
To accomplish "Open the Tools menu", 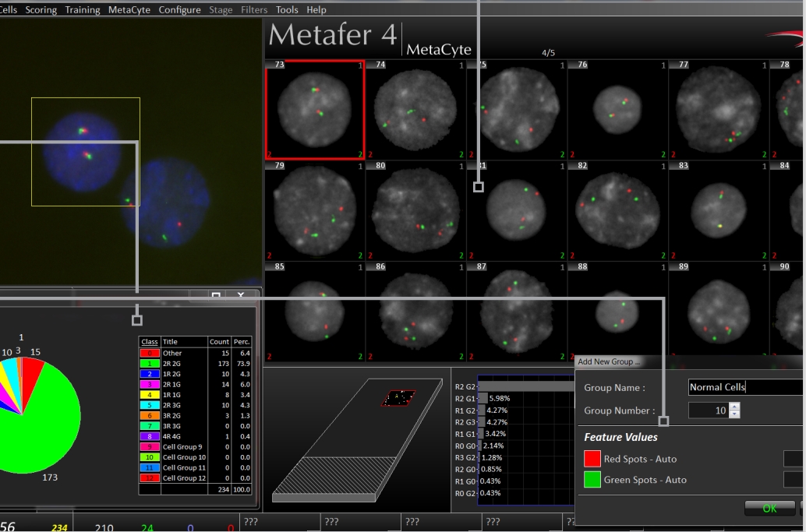I will [x=287, y=10].
